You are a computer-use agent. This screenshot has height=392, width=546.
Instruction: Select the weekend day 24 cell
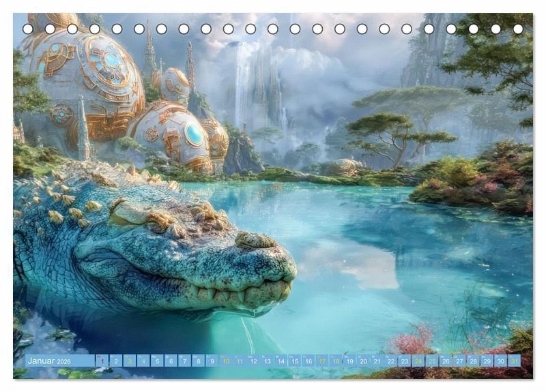418,361
